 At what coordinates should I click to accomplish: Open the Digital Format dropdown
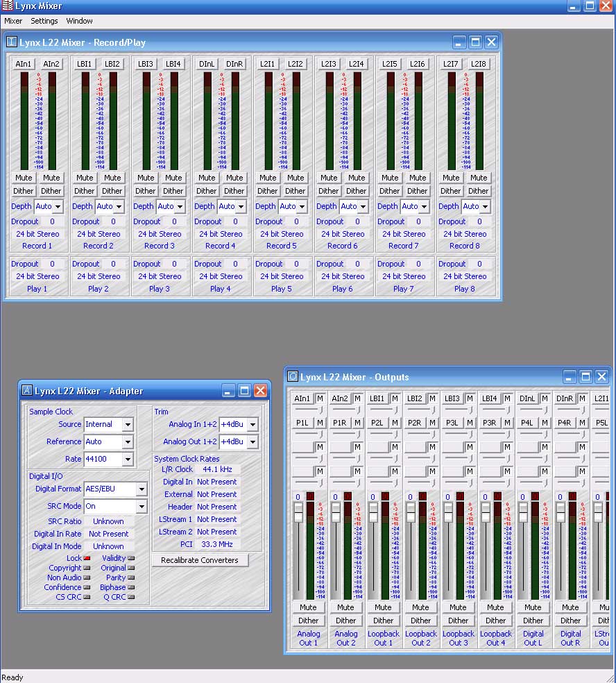tap(142, 489)
